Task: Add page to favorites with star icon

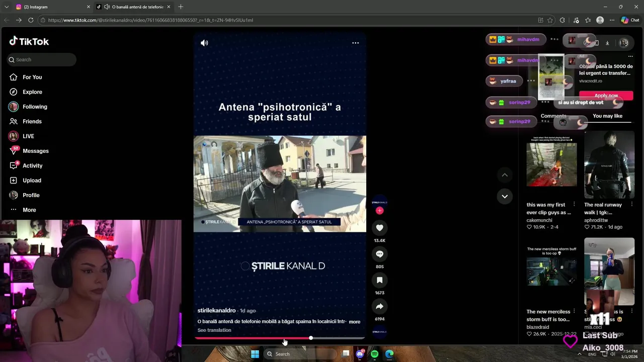Action: click(550, 20)
